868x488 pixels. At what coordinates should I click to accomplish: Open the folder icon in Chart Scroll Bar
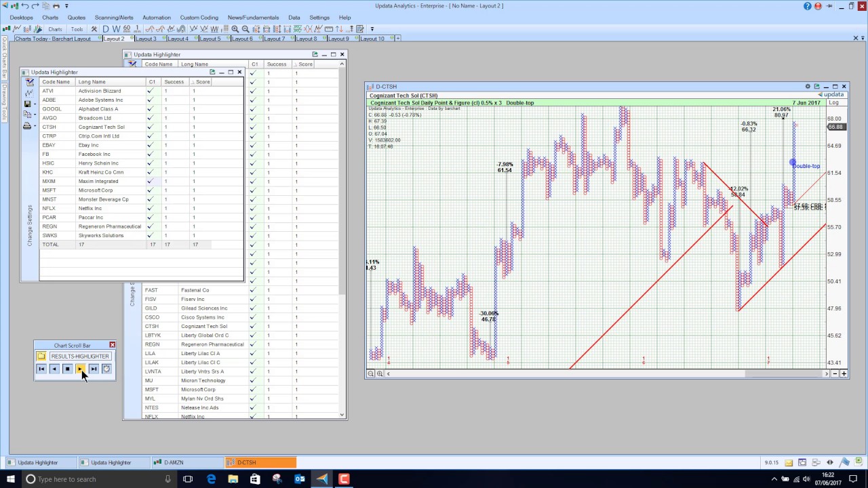point(41,356)
